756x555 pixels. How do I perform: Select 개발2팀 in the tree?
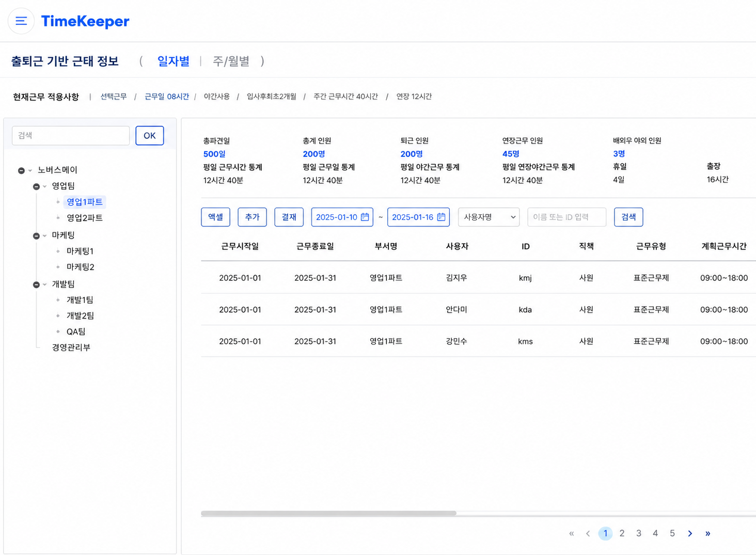(81, 315)
